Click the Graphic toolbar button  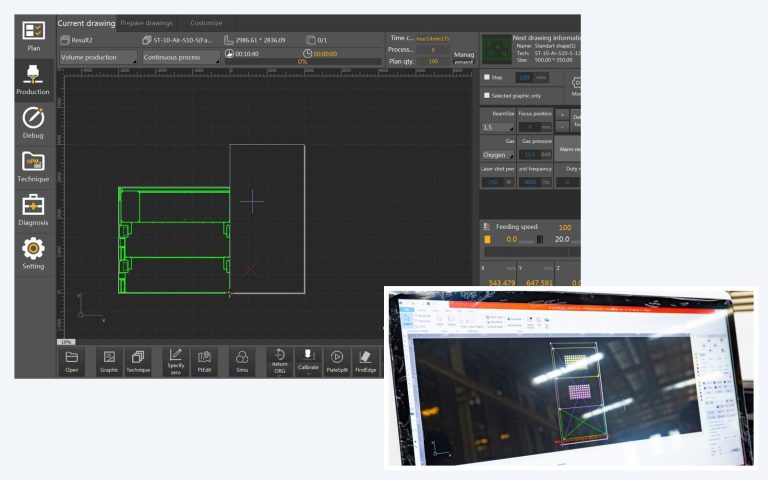click(109, 361)
